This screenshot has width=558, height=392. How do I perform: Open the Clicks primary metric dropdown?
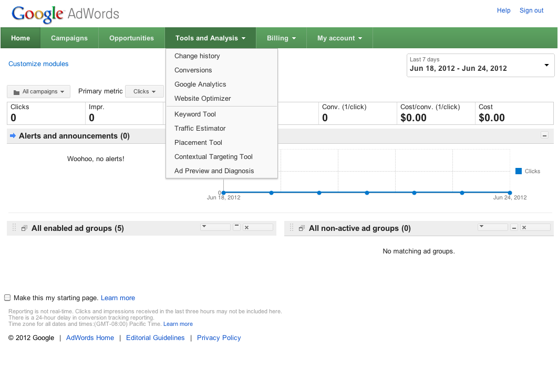tap(144, 92)
